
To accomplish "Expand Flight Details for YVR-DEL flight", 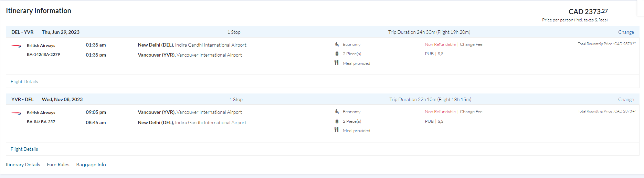I will click(24, 149).
